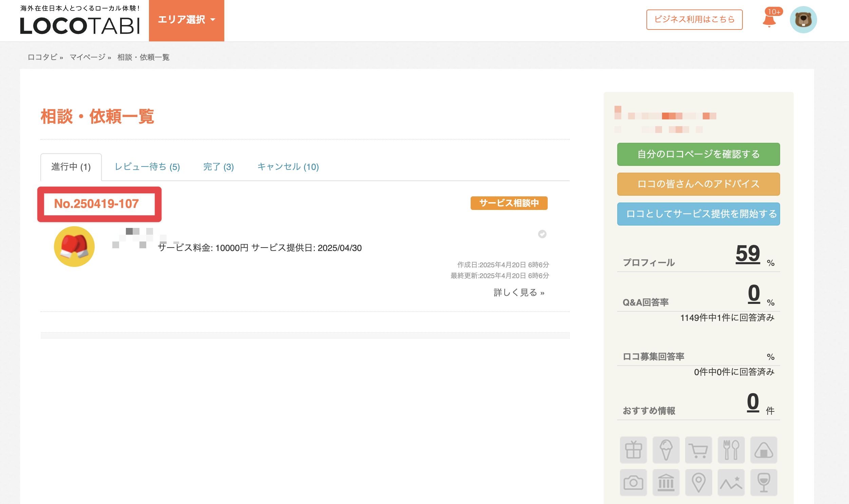Click 自分のロコページを確認する button
The width and height of the screenshot is (849, 504).
click(x=698, y=154)
